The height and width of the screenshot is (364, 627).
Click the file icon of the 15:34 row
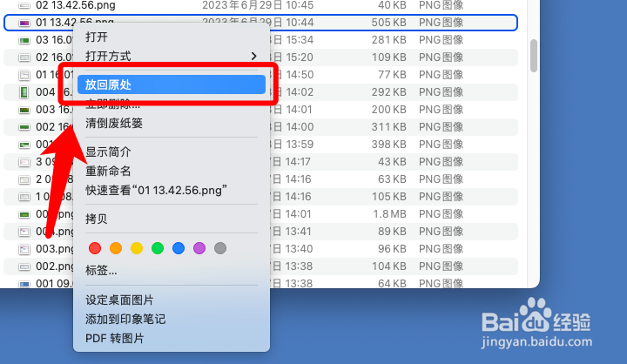24,40
